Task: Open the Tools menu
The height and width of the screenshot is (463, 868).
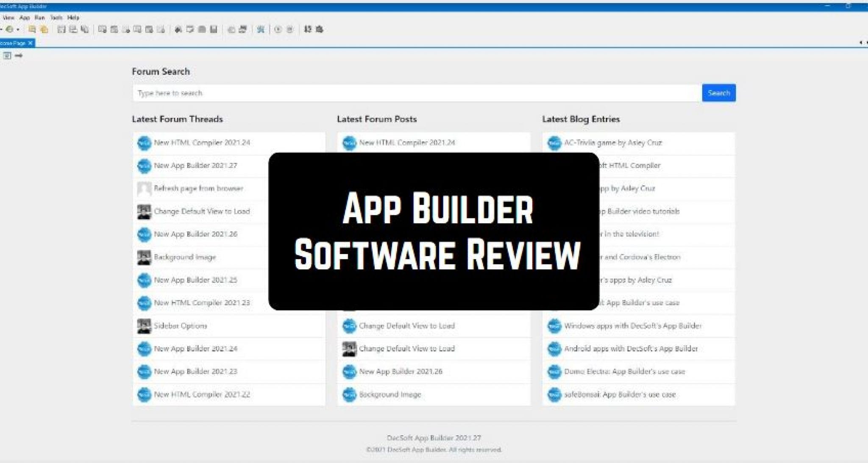Action: pos(56,18)
